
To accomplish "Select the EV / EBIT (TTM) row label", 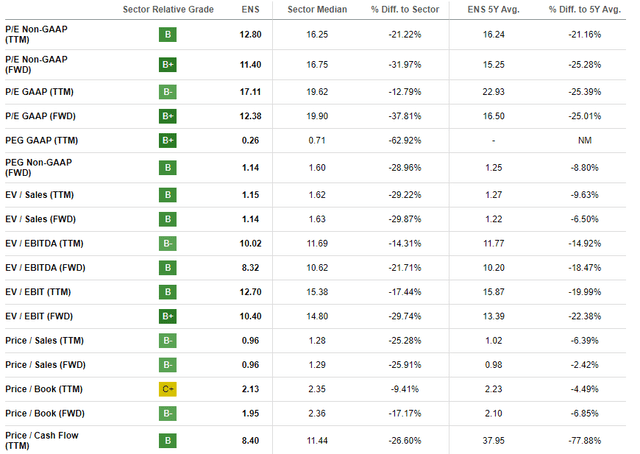I will (x=38, y=292).
